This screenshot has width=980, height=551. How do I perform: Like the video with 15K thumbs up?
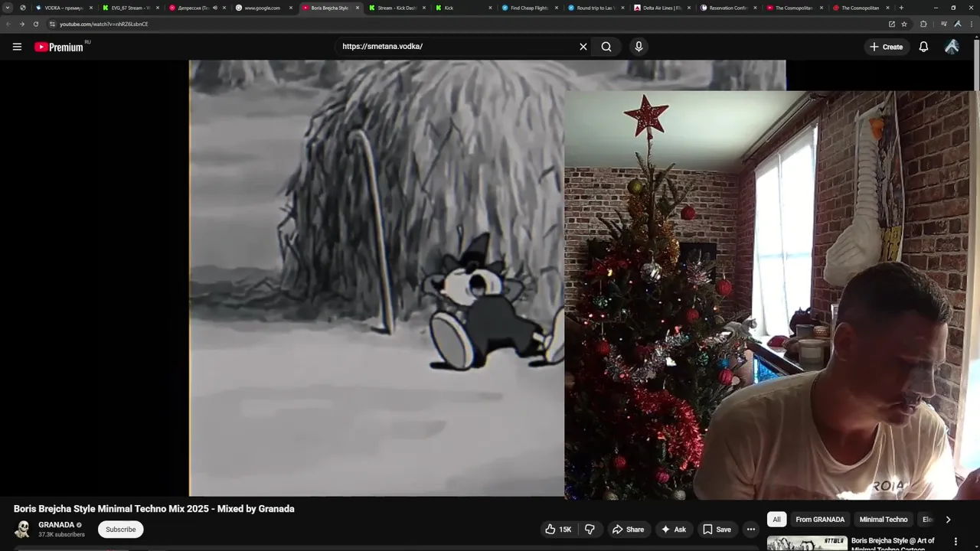pos(558,530)
